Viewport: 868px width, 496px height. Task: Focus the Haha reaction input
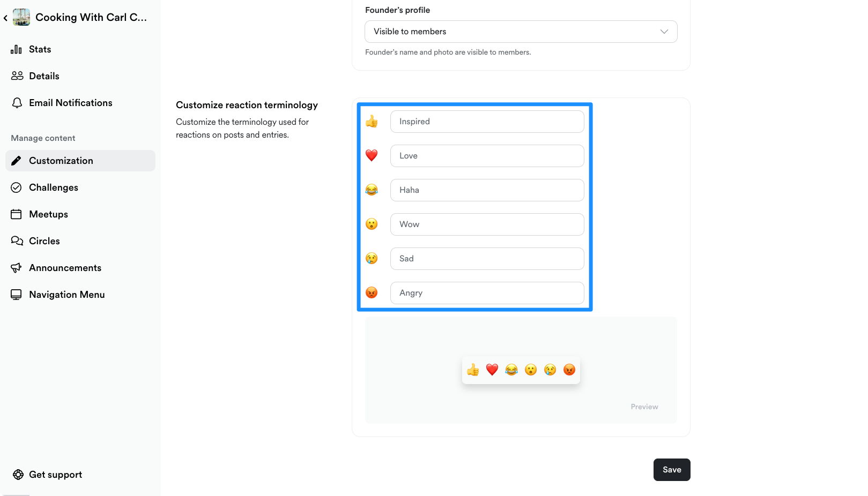[x=487, y=190]
